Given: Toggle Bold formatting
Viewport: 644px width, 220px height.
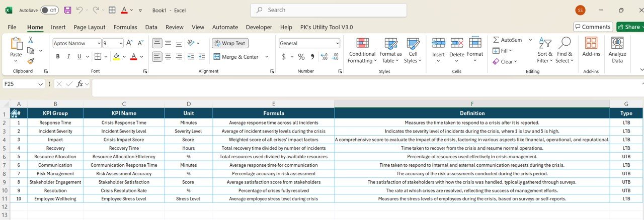Looking at the screenshot, I should tap(58, 57).
